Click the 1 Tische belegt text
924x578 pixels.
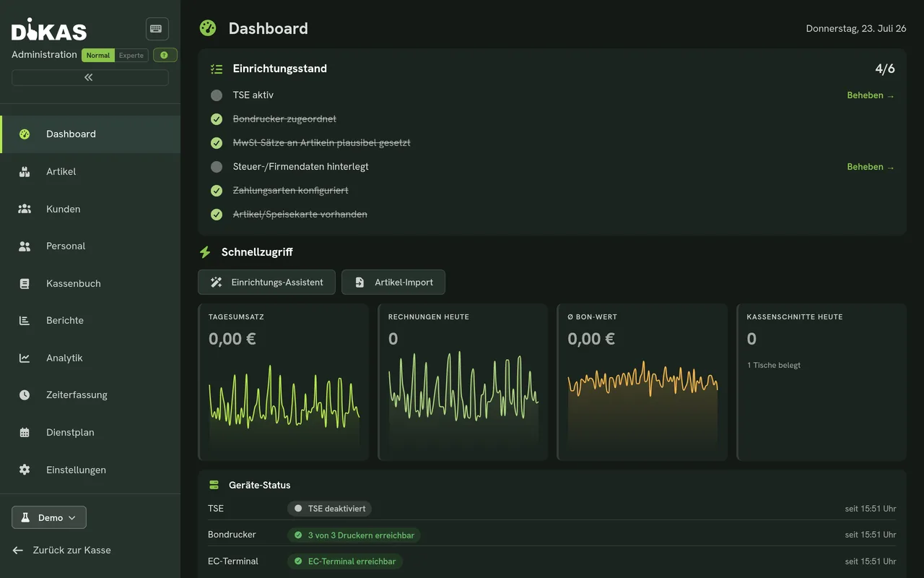pos(774,365)
